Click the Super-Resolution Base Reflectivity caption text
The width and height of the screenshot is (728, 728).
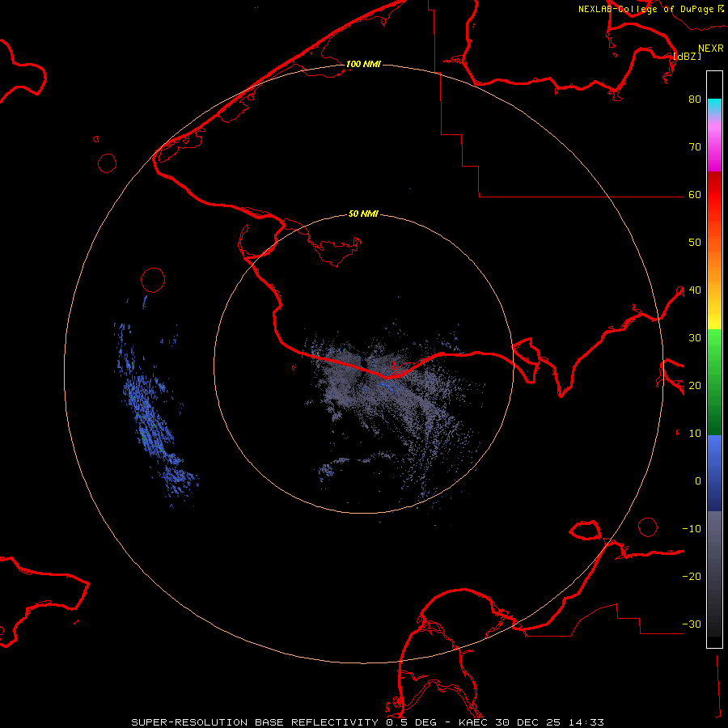tap(255, 722)
